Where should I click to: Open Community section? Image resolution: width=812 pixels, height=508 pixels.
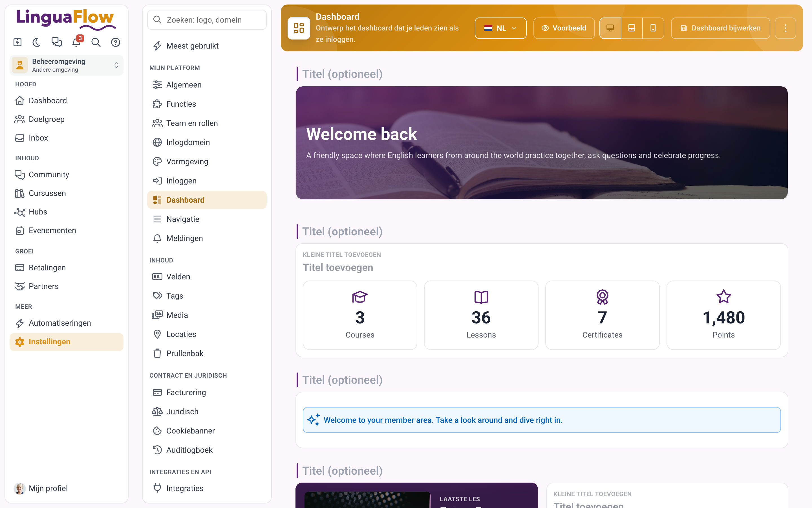tap(67, 174)
